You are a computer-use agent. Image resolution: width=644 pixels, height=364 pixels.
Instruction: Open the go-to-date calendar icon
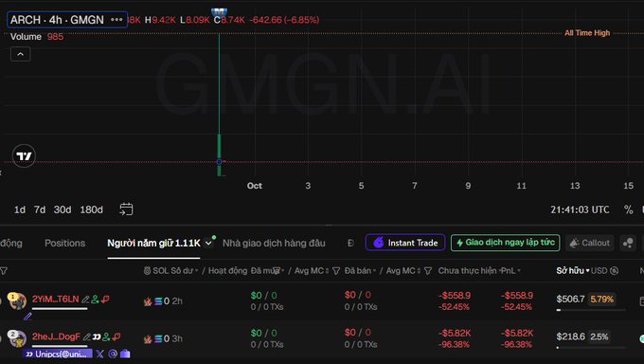point(126,209)
